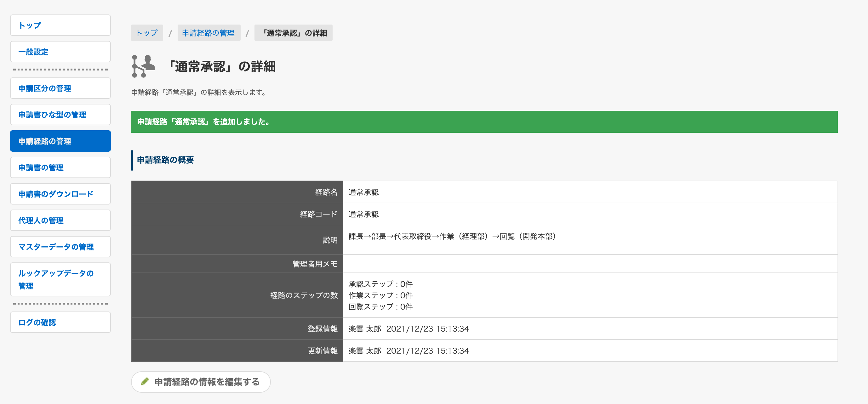Viewport: 868px width, 404px height.
Task: Click the 申請経路の概要 section heading
Action: click(165, 160)
